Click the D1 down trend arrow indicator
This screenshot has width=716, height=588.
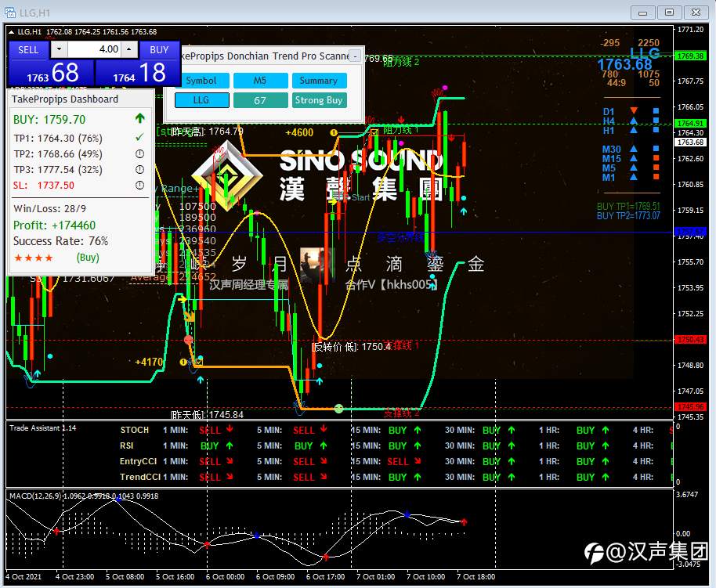coord(633,110)
